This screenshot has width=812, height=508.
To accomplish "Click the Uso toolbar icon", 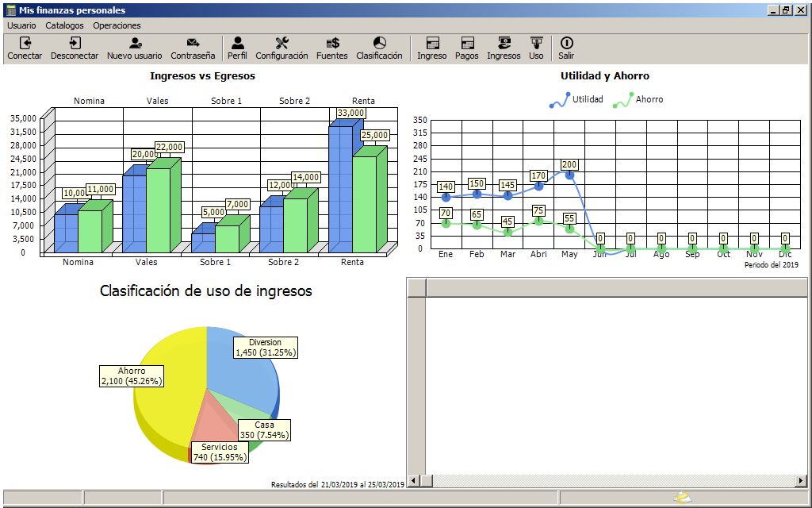I will point(537,44).
